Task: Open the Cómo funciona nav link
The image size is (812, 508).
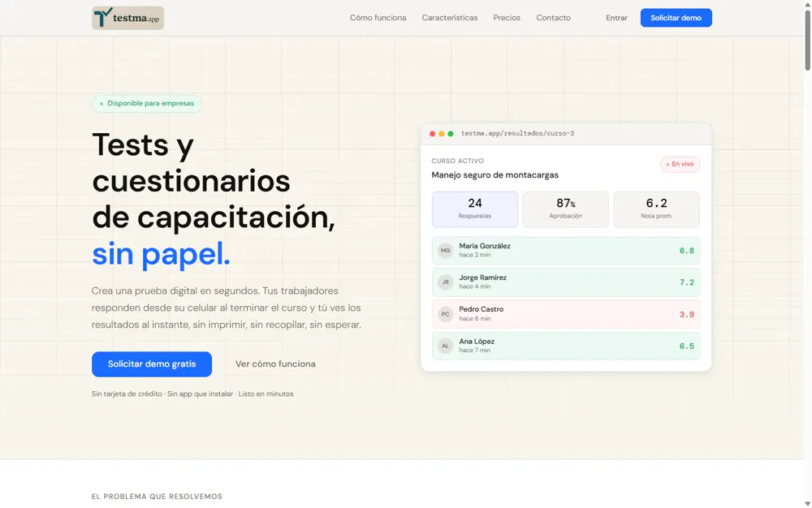Action: coord(378,18)
